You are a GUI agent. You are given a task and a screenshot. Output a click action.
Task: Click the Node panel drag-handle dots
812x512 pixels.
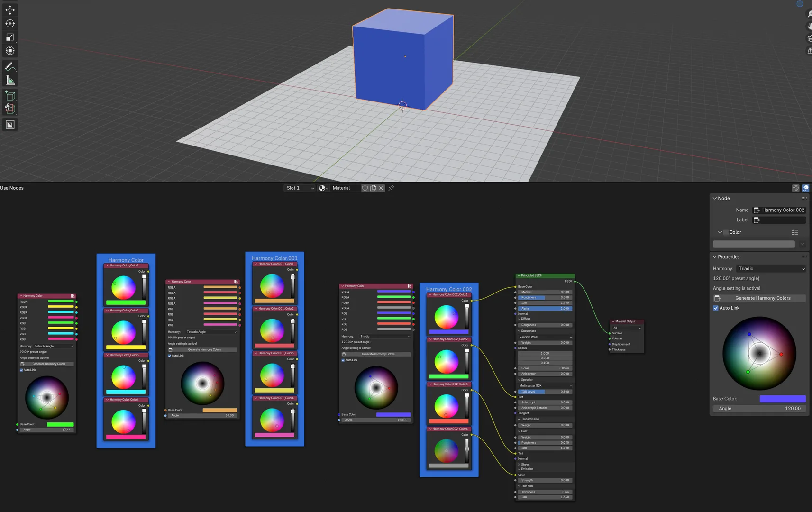click(804, 198)
